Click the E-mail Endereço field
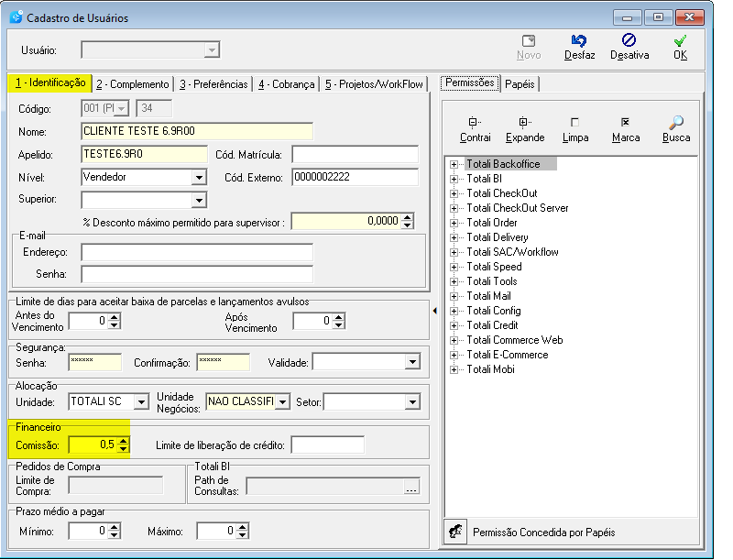733x560 pixels. coord(197,252)
